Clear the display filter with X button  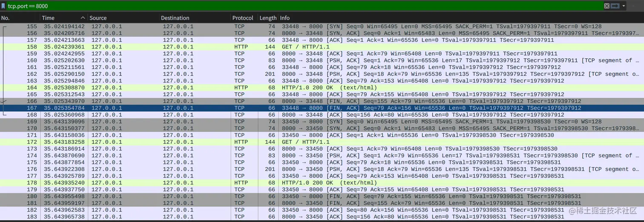(607, 6)
